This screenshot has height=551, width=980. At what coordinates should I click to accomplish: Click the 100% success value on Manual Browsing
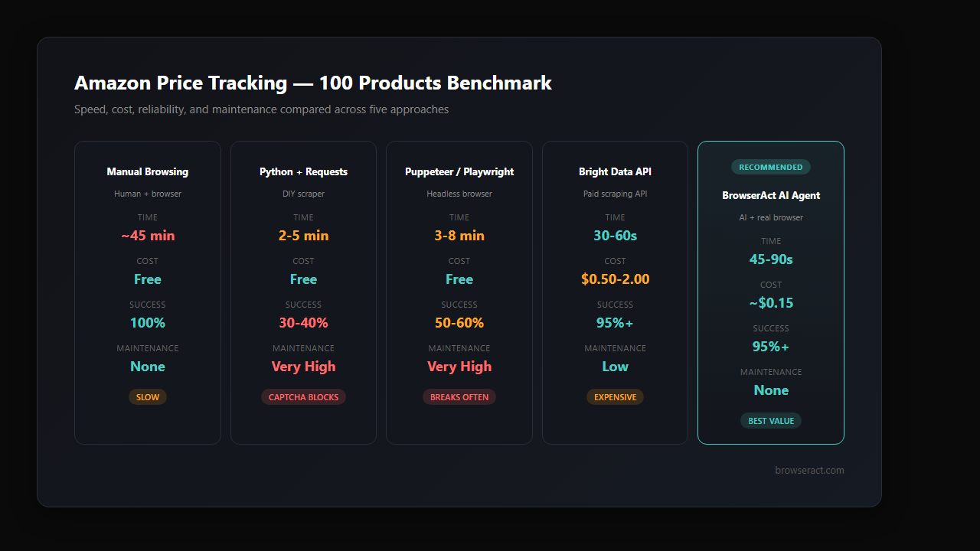[x=147, y=322]
